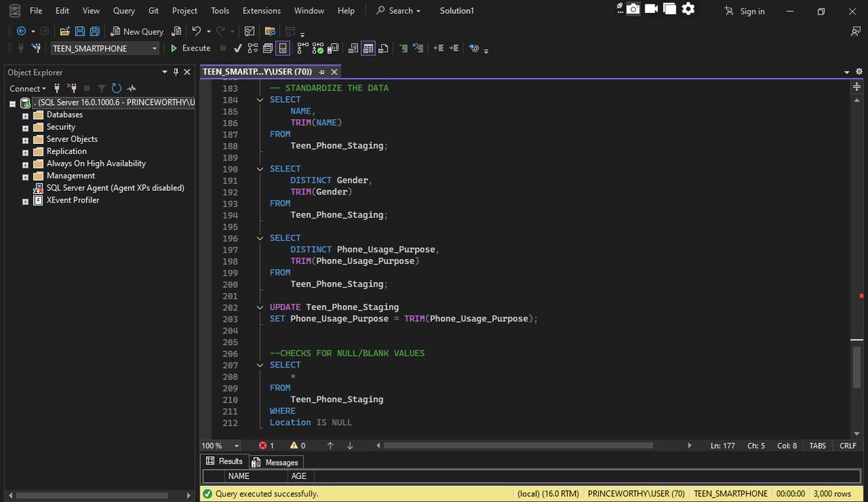Save the current query file
The height and width of the screenshot is (502, 868).
pyautogui.click(x=80, y=31)
